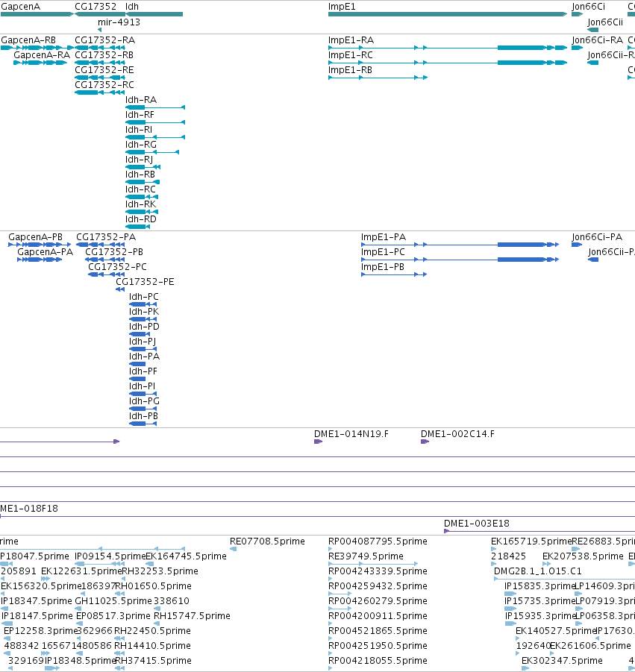Select the GapcenA-PA protein feature
The width and height of the screenshot is (635, 672).
pos(40,260)
